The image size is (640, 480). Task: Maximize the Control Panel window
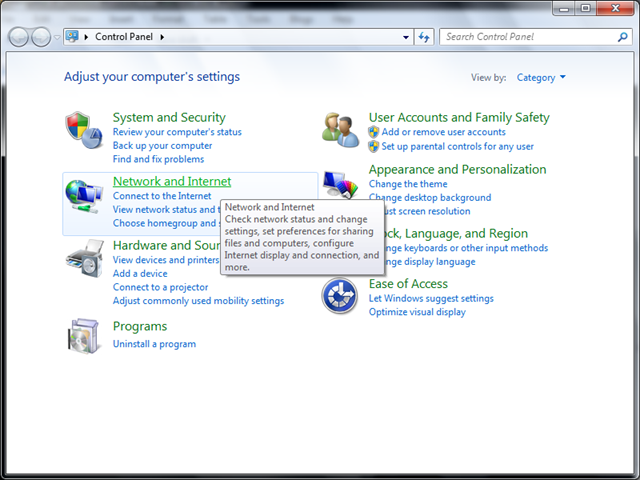click(586, 8)
